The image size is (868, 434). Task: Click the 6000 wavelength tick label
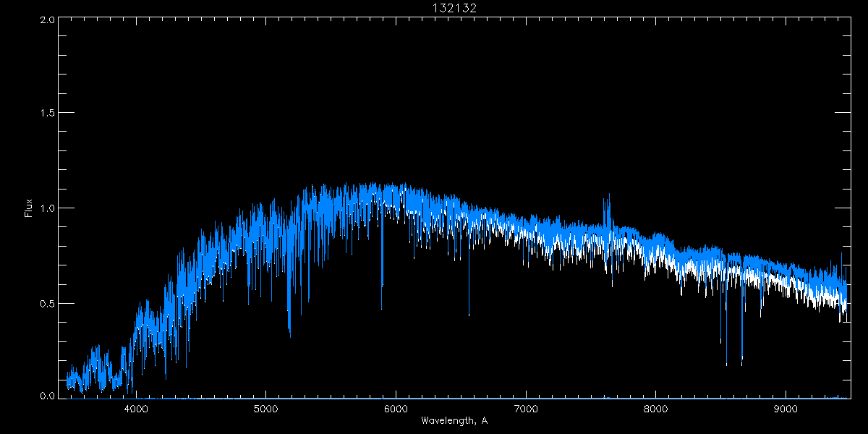(x=396, y=408)
